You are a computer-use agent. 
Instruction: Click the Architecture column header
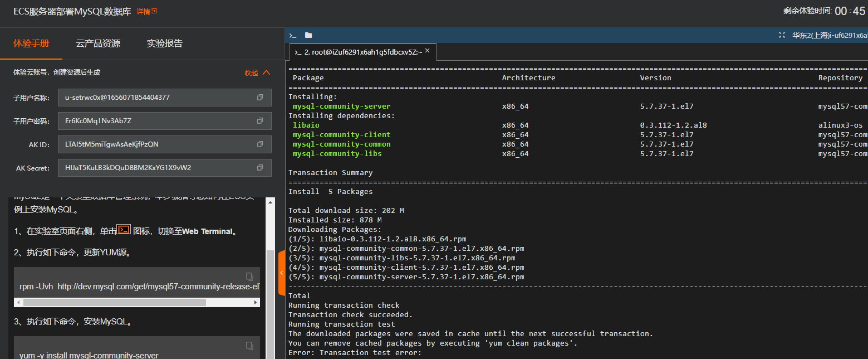click(x=529, y=78)
